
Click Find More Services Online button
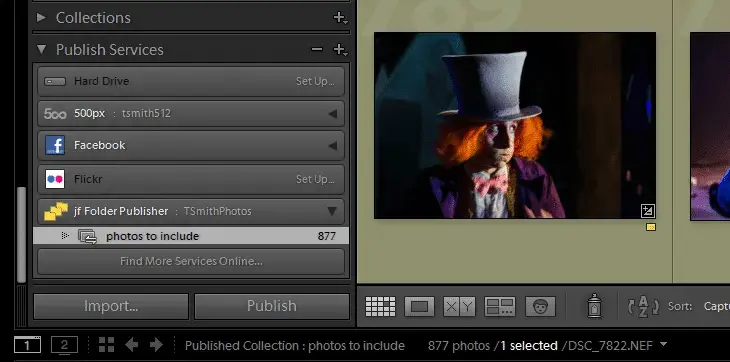point(191,261)
